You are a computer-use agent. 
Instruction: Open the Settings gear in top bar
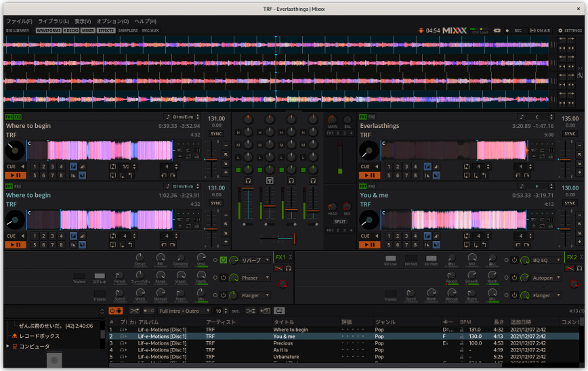point(569,30)
